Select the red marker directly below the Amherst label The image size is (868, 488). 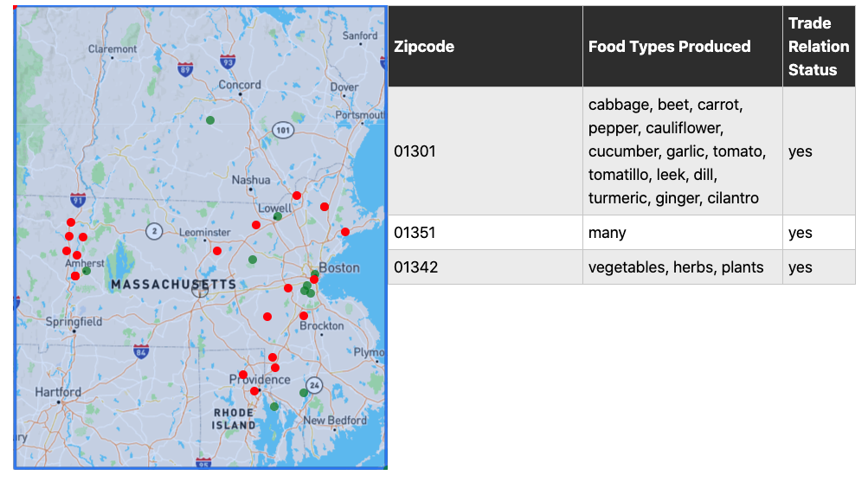(x=74, y=275)
